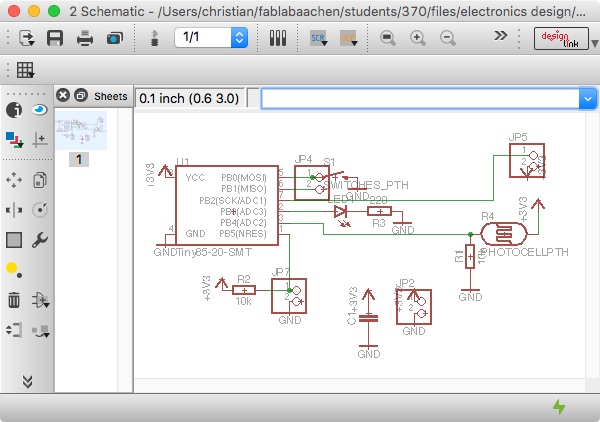Click the R3 220 resistor symbol

point(379,211)
